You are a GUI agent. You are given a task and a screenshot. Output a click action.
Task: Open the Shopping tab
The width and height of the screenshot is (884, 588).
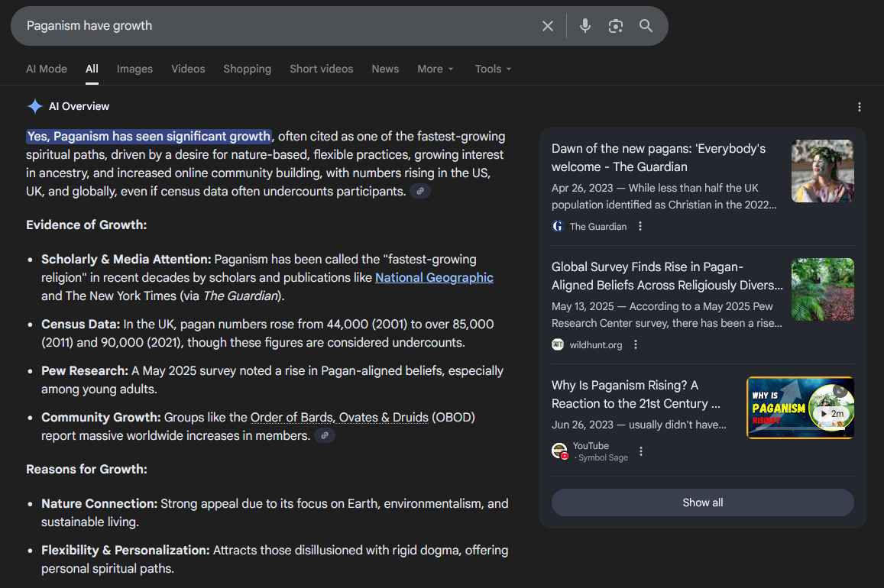pyautogui.click(x=247, y=69)
